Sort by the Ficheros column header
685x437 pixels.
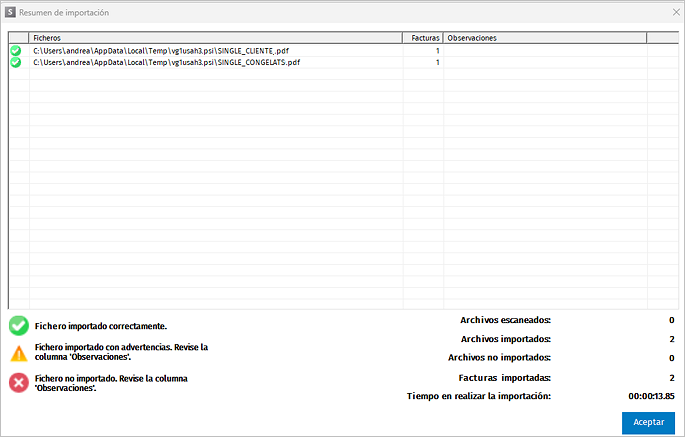[215, 38]
